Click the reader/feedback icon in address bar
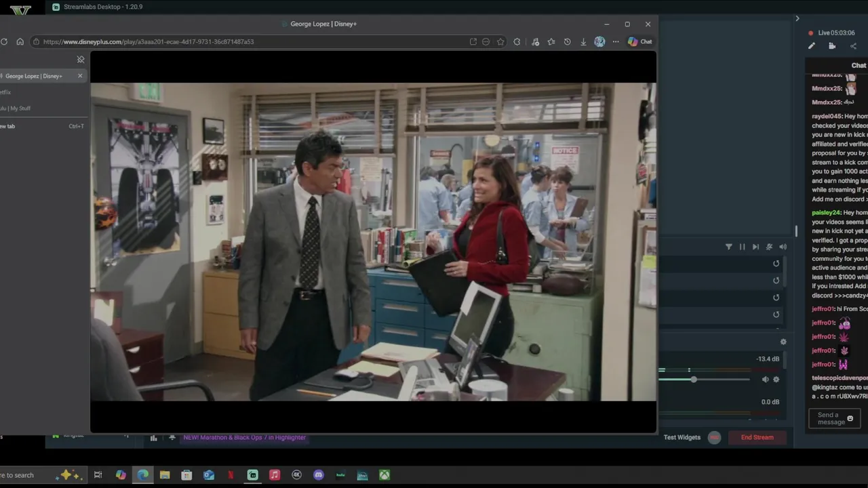Image resolution: width=868 pixels, height=488 pixels. (x=486, y=41)
